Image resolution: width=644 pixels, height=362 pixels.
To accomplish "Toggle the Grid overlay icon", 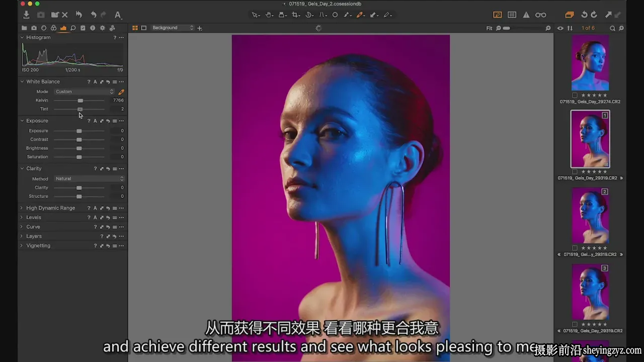I will 512,15.
